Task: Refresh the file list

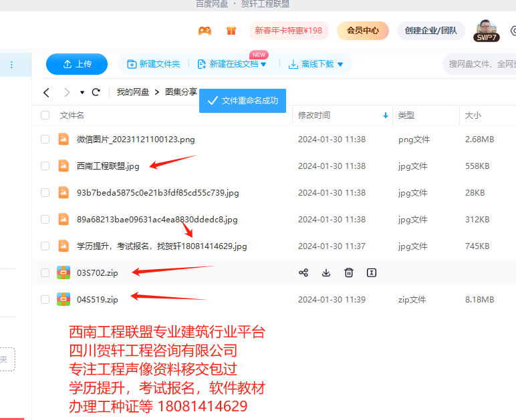Action: 96,92
